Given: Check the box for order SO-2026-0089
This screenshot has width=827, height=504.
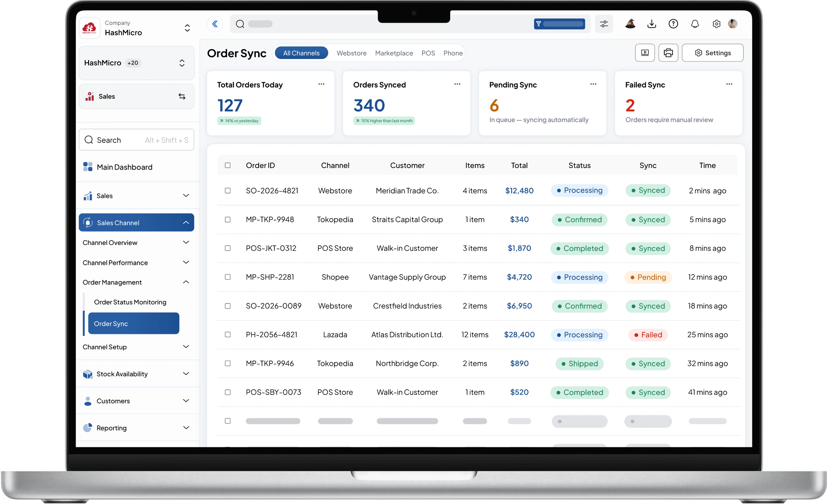Looking at the screenshot, I should 228,306.
